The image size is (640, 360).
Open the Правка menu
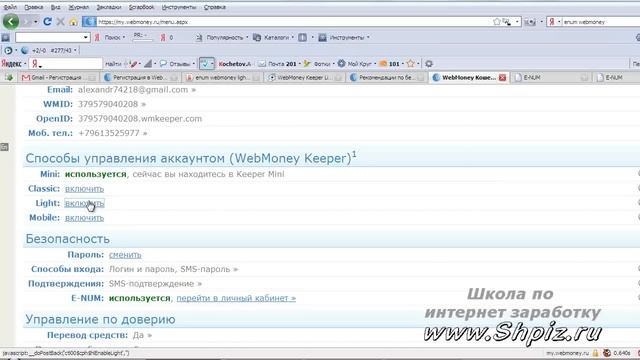(33, 7)
